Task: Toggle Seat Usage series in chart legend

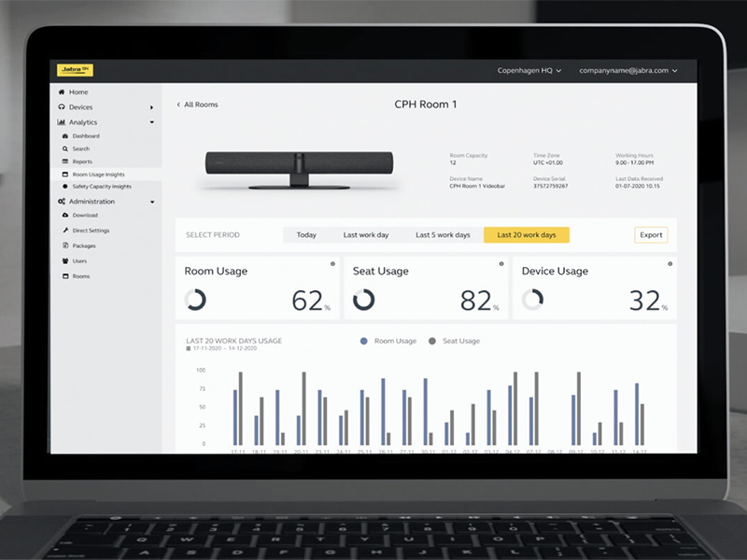Action: pyautogui.click(x=455, y=341)
